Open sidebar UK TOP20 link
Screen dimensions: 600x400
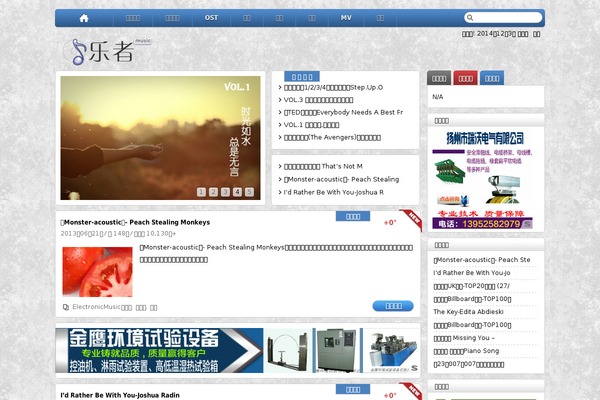point(471,286)
